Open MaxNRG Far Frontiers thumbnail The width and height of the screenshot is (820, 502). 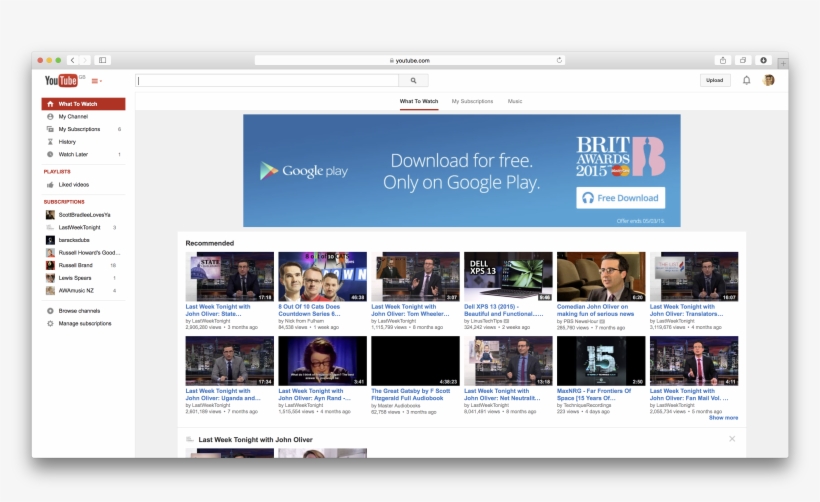pyautogui.click(x=601, y=361)
